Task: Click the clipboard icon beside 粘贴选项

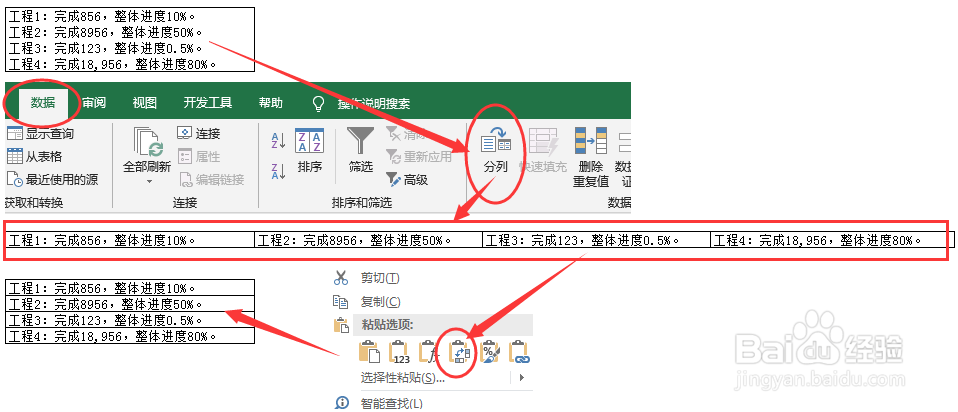Action: point(340,325)
